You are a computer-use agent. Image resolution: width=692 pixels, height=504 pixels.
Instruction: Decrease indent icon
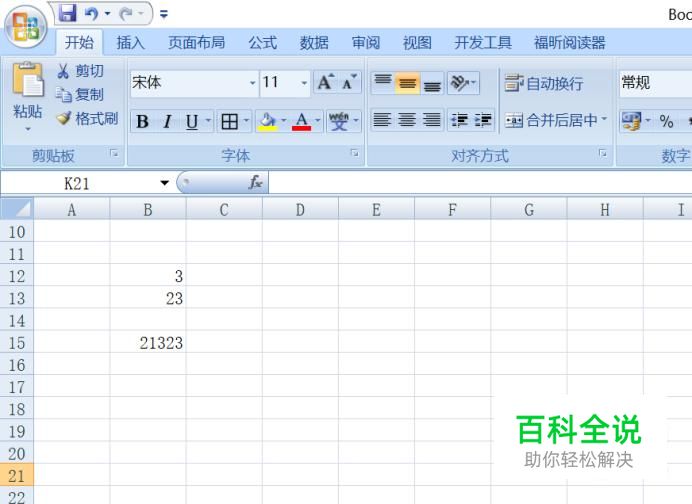[x=459, y=120]
